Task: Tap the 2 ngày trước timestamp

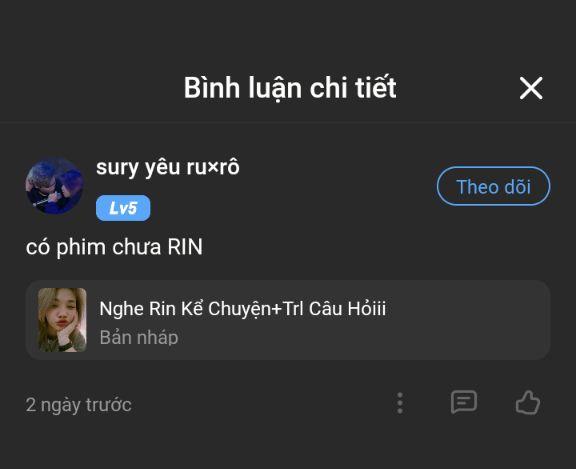Action: click(x=79, y=405)
